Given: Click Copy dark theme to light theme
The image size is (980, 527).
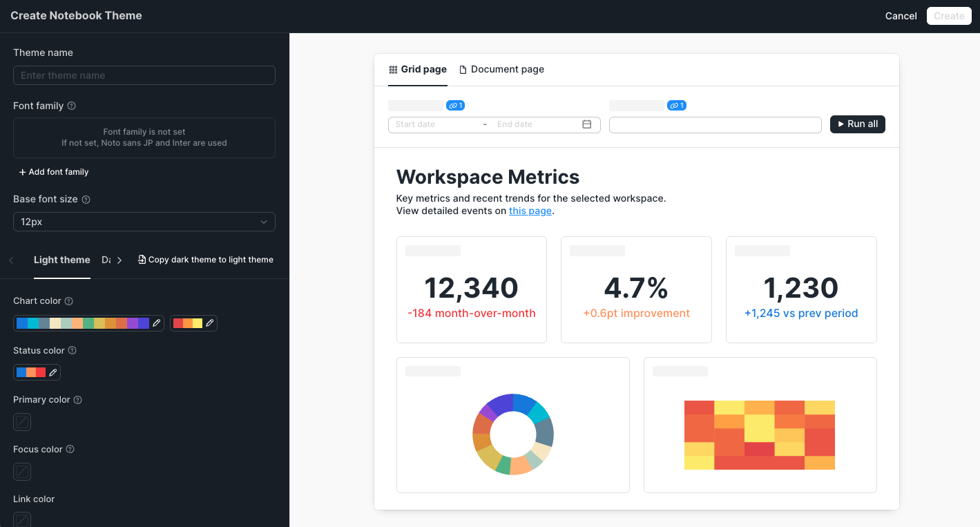Looking at the screenshot, I should [206, 260].
